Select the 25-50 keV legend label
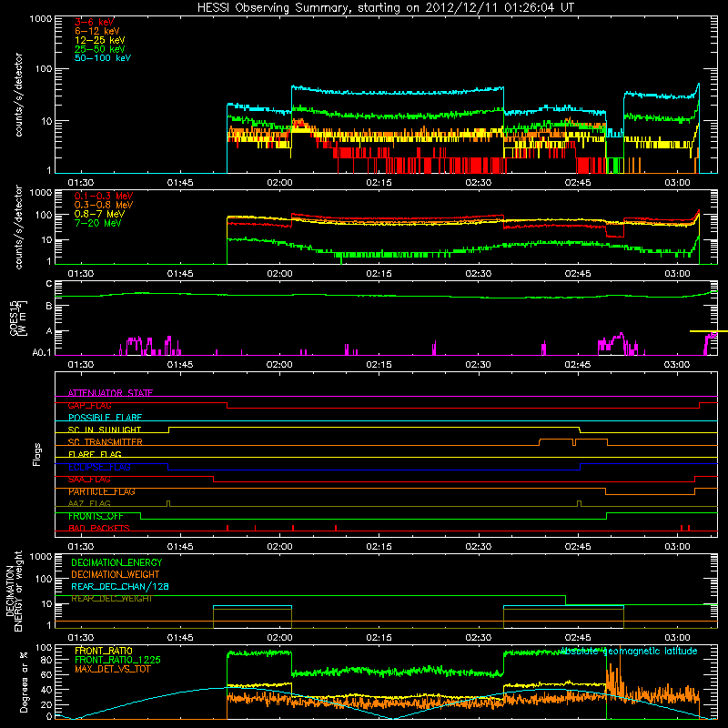 pos(100,49)
